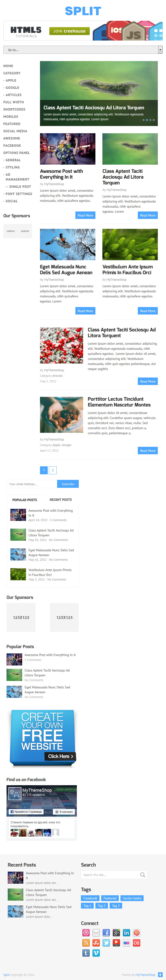Open the Pinterest social icon
The height and width of the screenshot is (980, 166).
[137, 933]
